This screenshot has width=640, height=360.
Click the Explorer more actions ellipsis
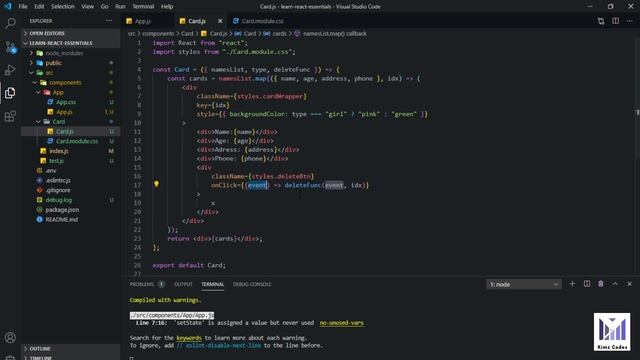(109, 21)
